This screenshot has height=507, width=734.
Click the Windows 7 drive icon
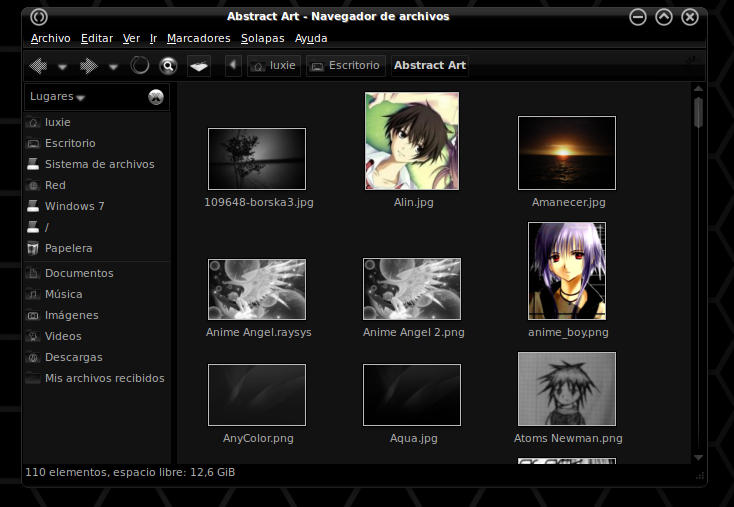pyautogui.click(x=33, y=206)
